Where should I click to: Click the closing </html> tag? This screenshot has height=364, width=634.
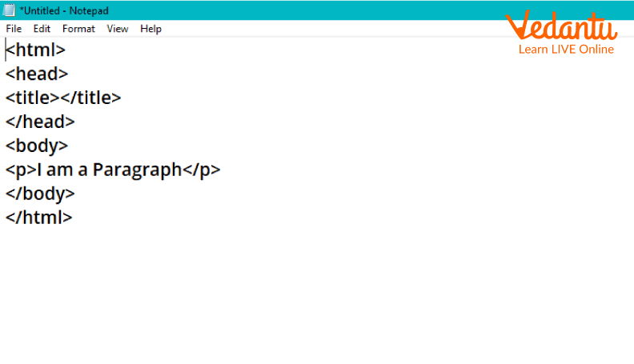click(39, 217)
